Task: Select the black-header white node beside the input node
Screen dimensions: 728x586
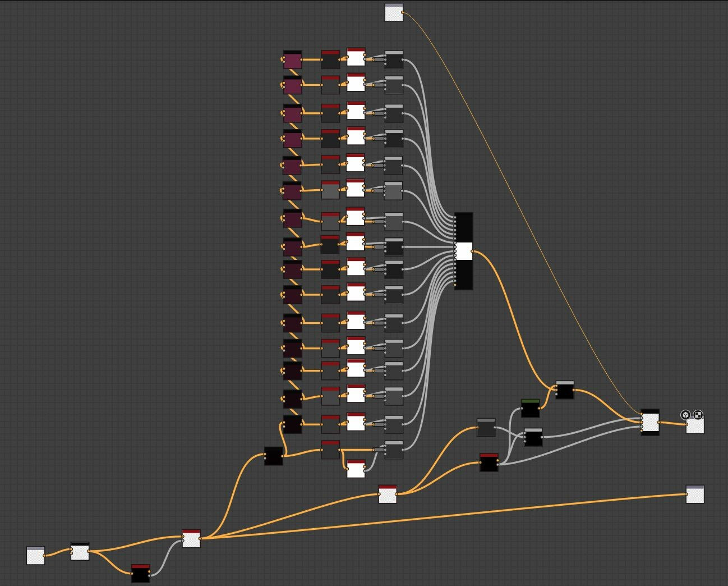Action: tap(80, 551)
